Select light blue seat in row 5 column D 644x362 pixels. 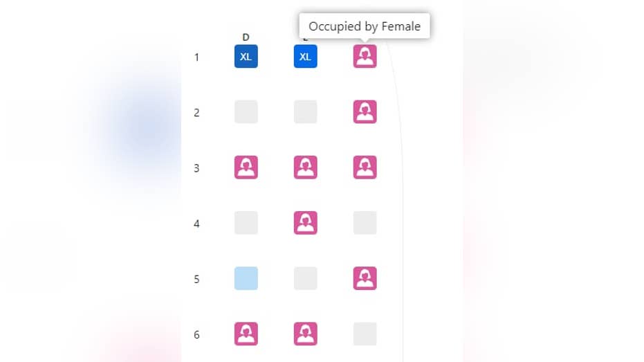(246, 278)
